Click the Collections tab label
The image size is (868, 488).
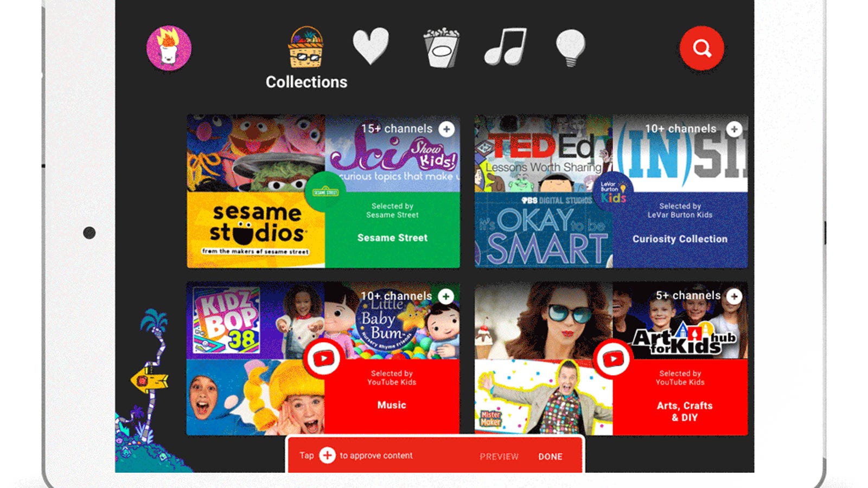pos(307,82)
